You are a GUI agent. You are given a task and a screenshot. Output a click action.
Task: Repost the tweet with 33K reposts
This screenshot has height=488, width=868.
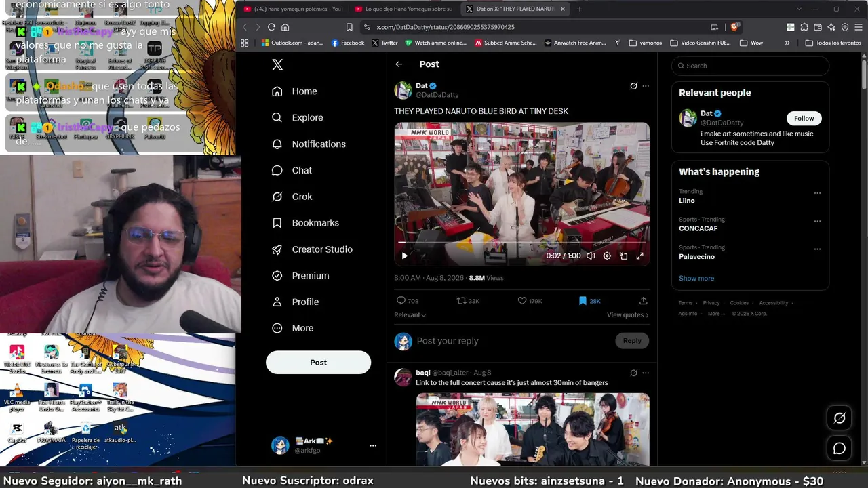click(461, 300)
